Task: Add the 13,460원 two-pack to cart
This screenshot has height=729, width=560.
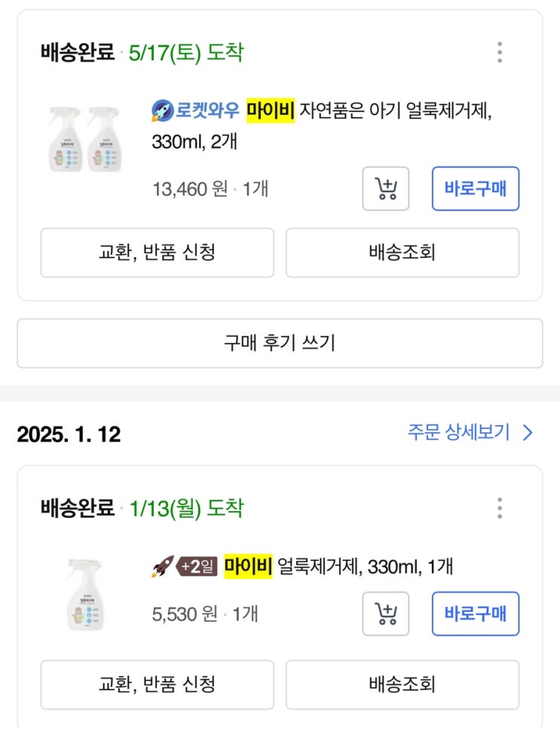Action: coord(386,188)
